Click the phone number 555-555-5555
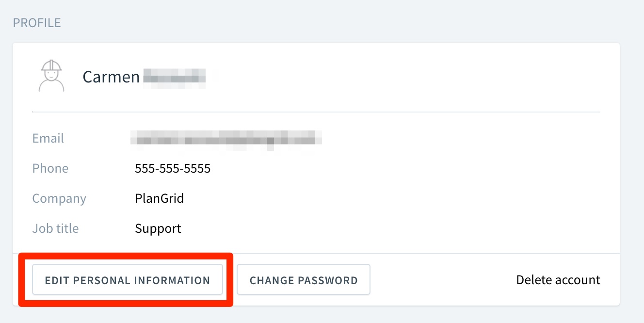Screen dimensions: 644x323 pos(173,168)
